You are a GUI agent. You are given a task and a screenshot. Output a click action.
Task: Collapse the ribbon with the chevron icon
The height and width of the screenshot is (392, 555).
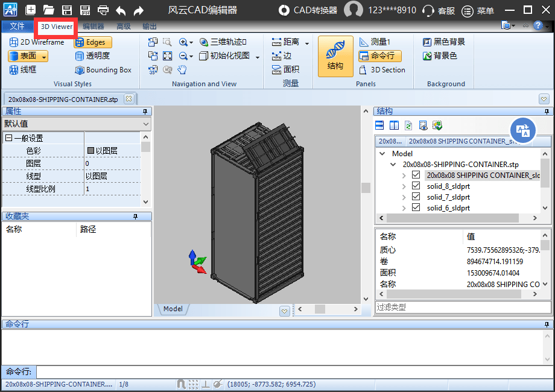[x=525, y=25]
